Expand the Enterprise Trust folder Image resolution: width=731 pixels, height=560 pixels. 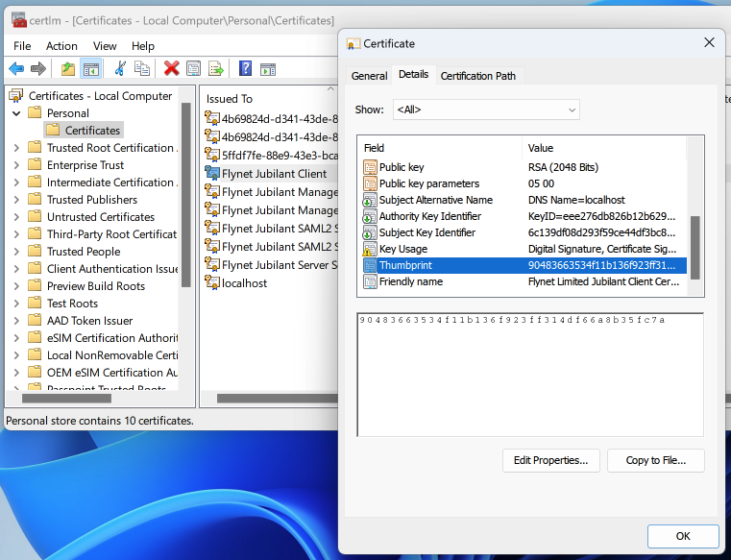pos(16,165)
